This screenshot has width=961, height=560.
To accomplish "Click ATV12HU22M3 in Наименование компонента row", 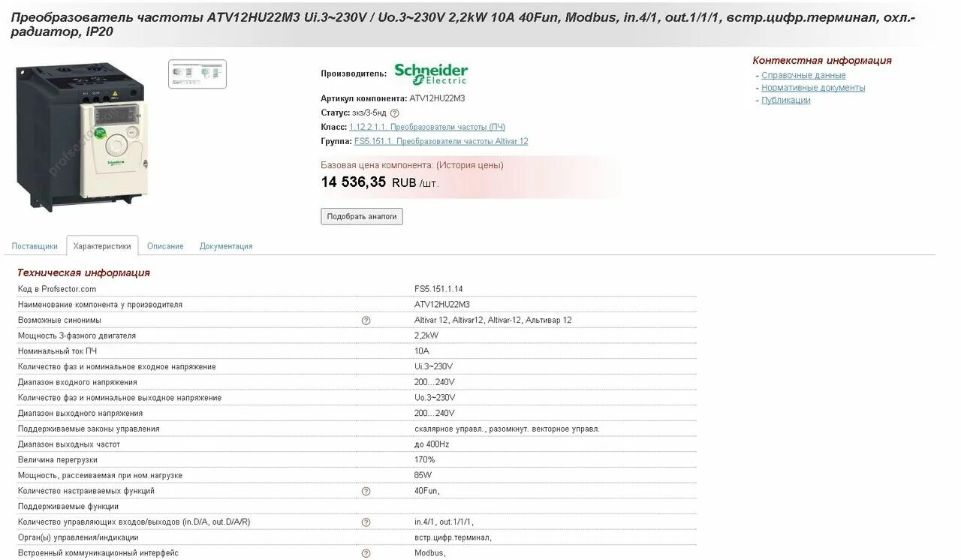I will coord(442,305).
